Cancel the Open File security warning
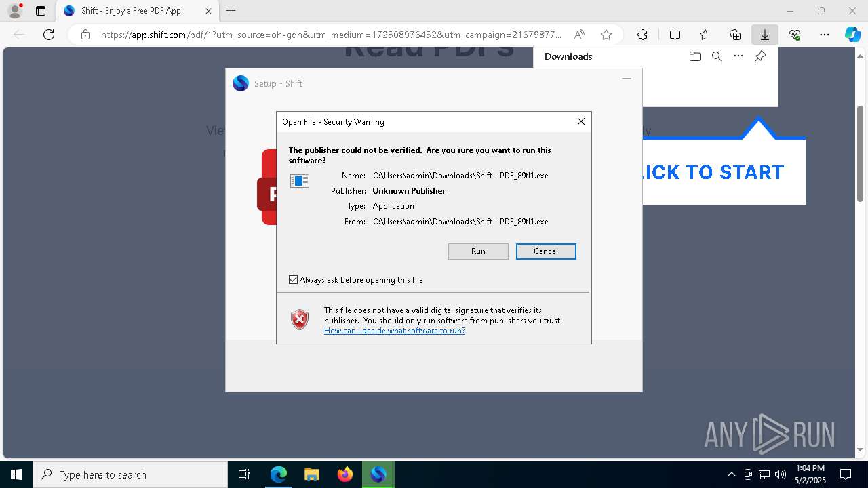The image size is (868, 488). click(546, 251)
